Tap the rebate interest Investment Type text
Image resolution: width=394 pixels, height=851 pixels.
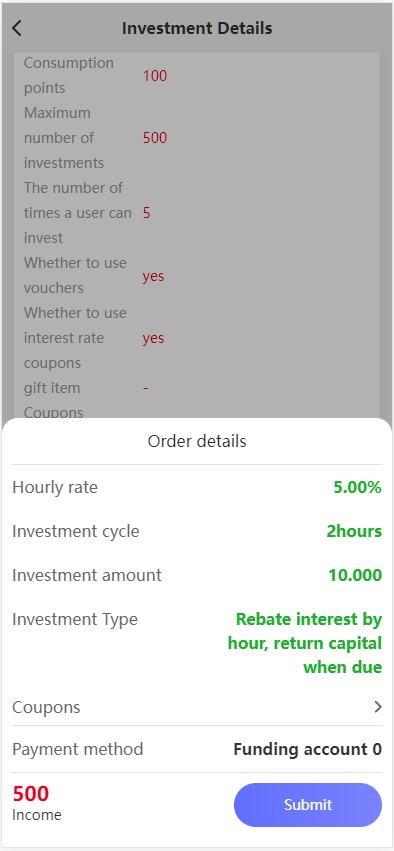[305, 643]
